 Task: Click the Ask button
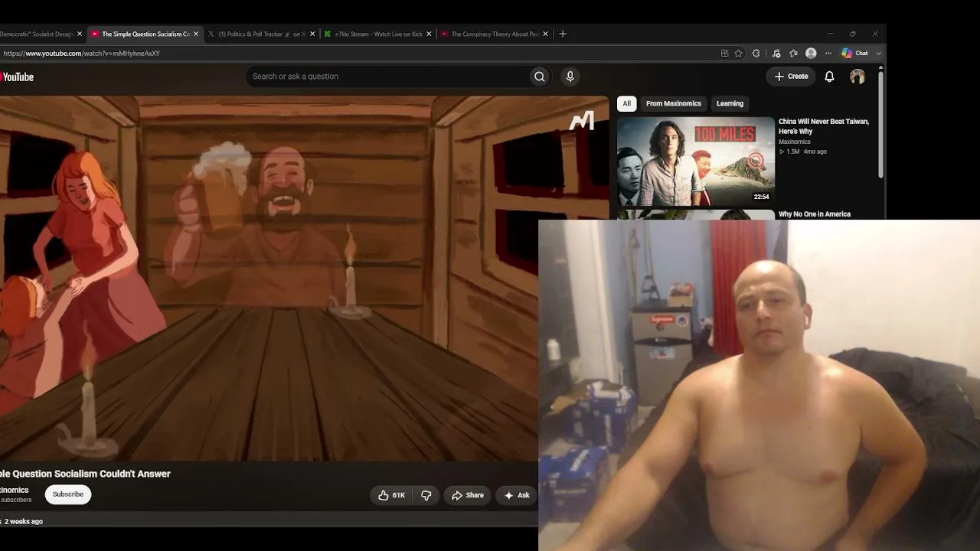coord(517,495)
